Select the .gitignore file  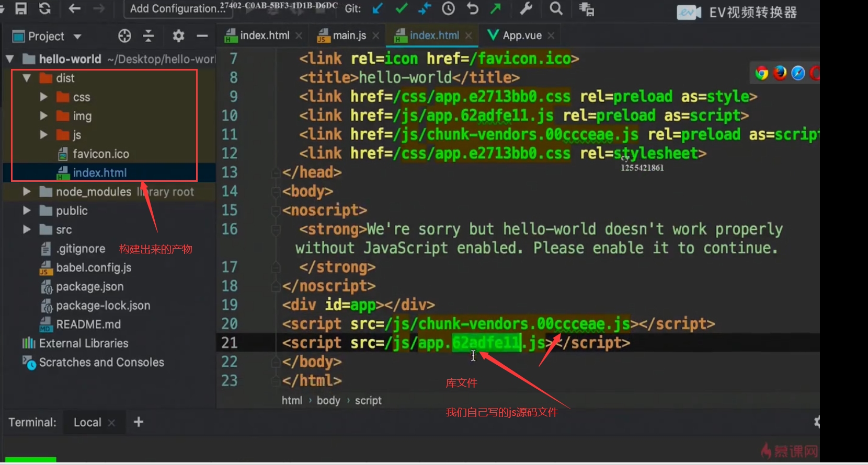pos(81,249)
